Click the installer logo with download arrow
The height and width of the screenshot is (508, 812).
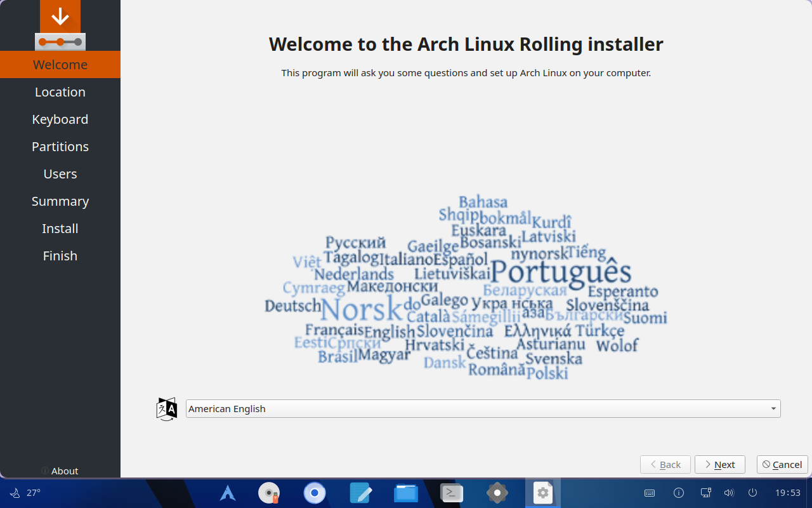coord(60,25)
